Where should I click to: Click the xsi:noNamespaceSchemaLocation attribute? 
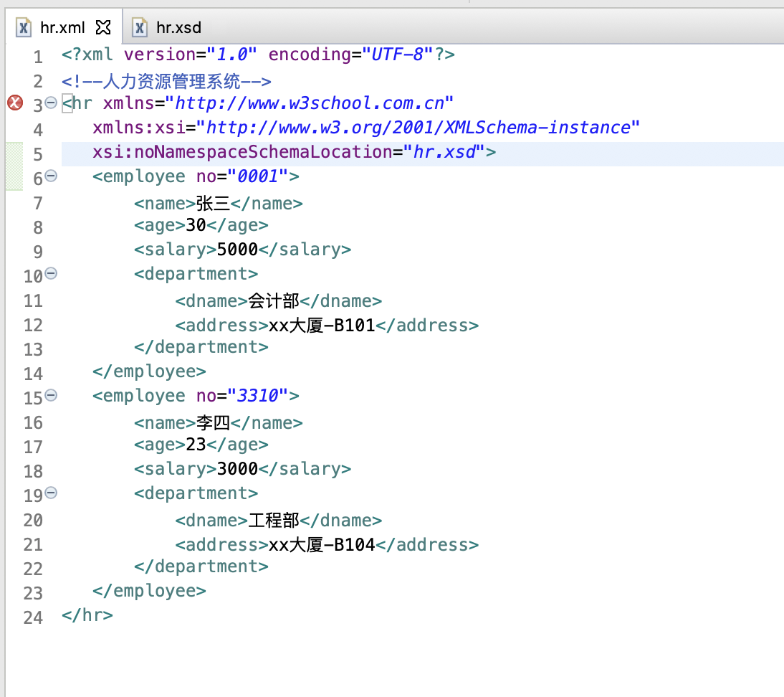242,151
